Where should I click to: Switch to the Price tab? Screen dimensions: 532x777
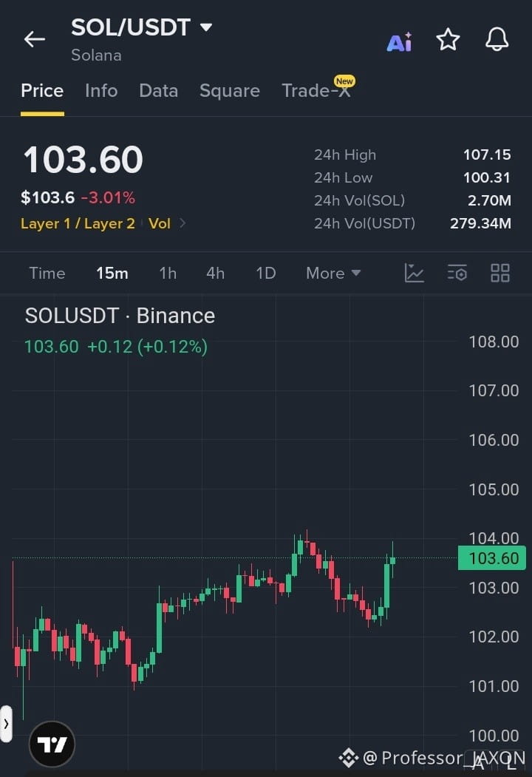point(42,91)
